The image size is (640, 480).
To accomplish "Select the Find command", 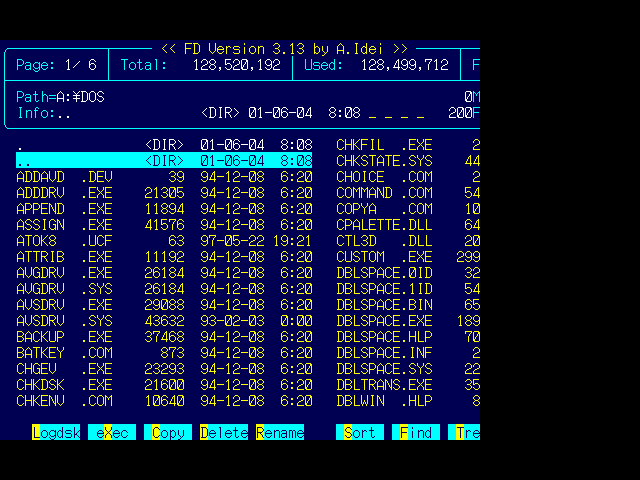I will (x=416, y=432).
